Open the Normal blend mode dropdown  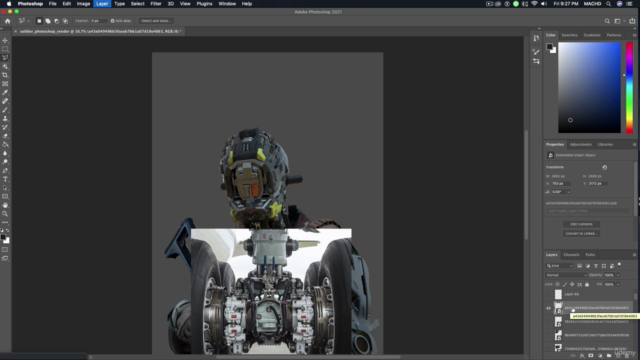[x=567, y=275]
